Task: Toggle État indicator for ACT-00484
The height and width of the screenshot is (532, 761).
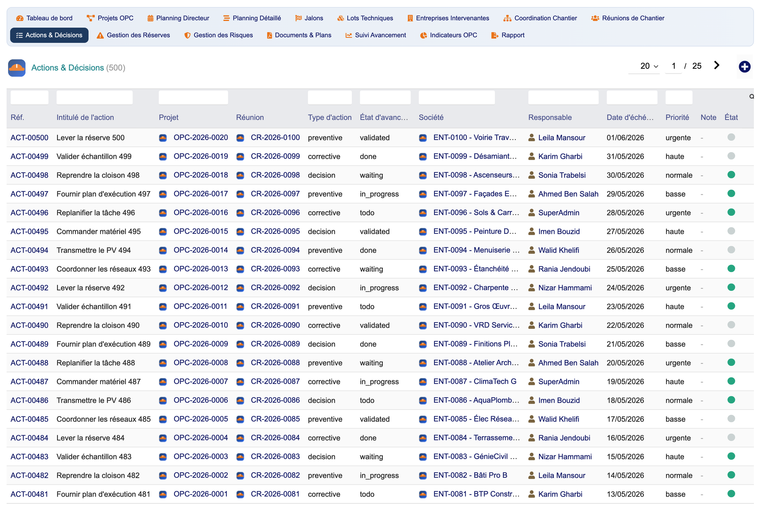Action: tap(731, 437)
